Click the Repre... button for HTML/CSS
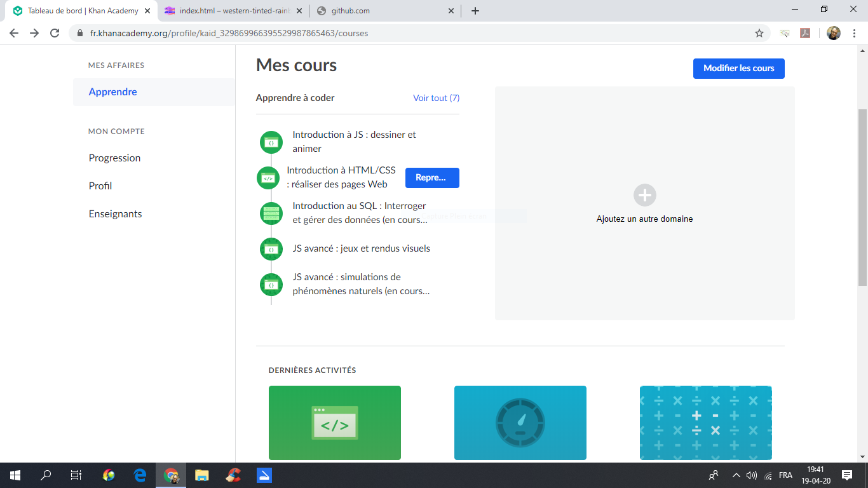Image resolution: width=868 pixels, height=488 pixels. coord(432,178)
